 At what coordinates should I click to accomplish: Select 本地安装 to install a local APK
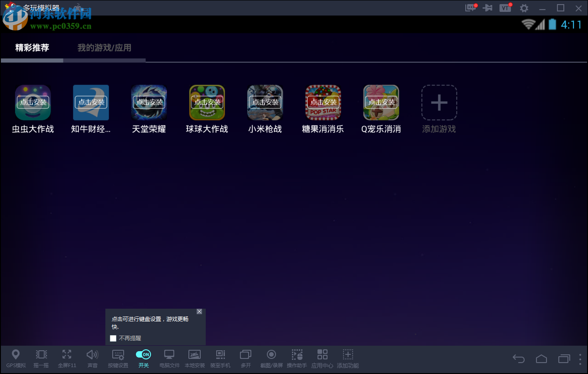195,358
